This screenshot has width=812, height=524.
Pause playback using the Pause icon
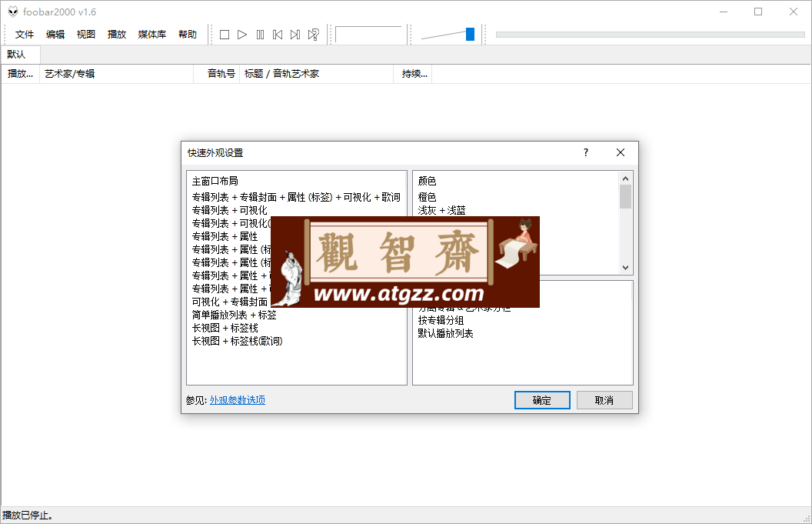[260, 35]
